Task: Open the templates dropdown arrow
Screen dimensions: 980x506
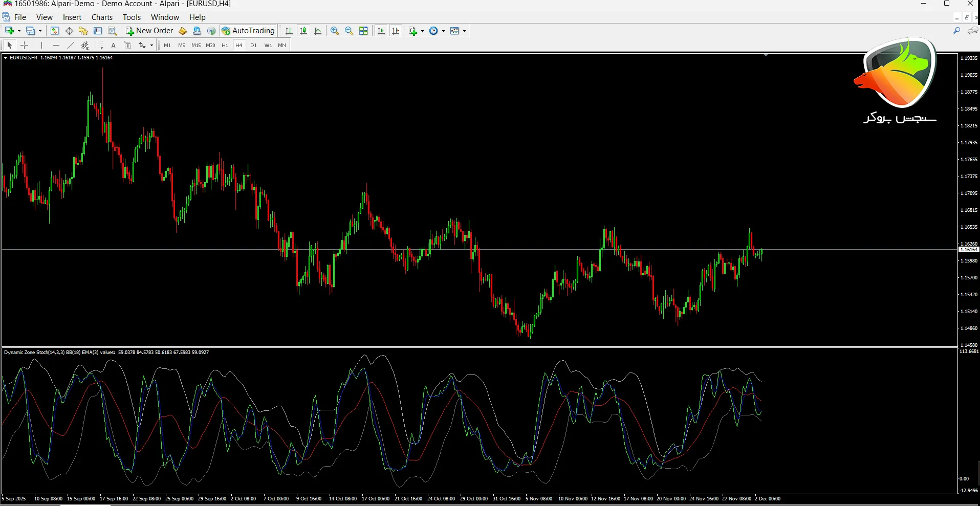Action: pos(464,31)
